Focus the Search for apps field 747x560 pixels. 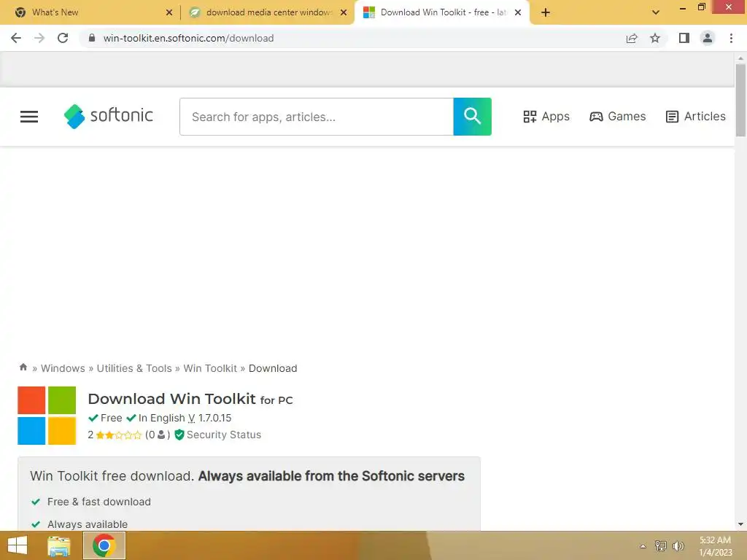pyautogui.click(x=317, y=117)
